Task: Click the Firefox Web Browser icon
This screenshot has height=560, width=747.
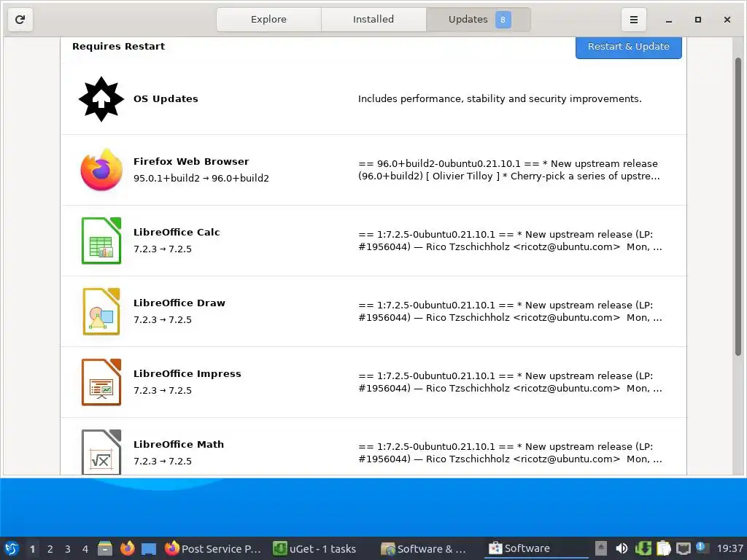Action: 101,169
